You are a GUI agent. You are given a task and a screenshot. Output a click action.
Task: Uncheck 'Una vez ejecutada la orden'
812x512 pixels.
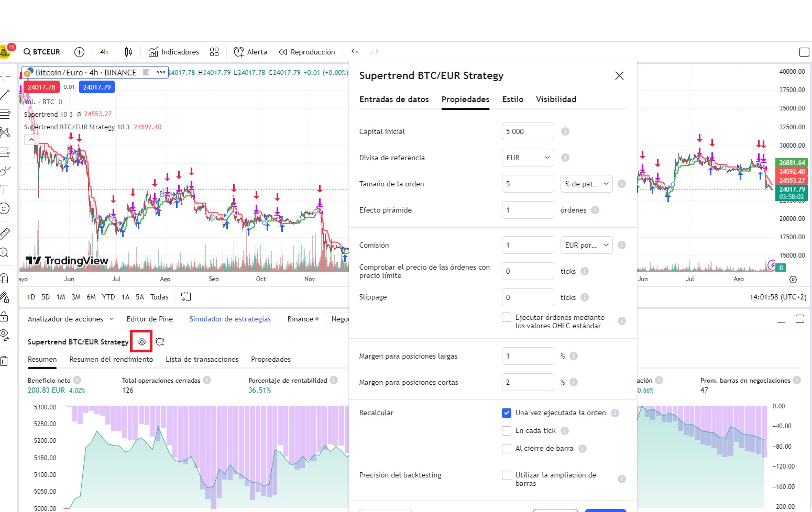pos(506,413)
